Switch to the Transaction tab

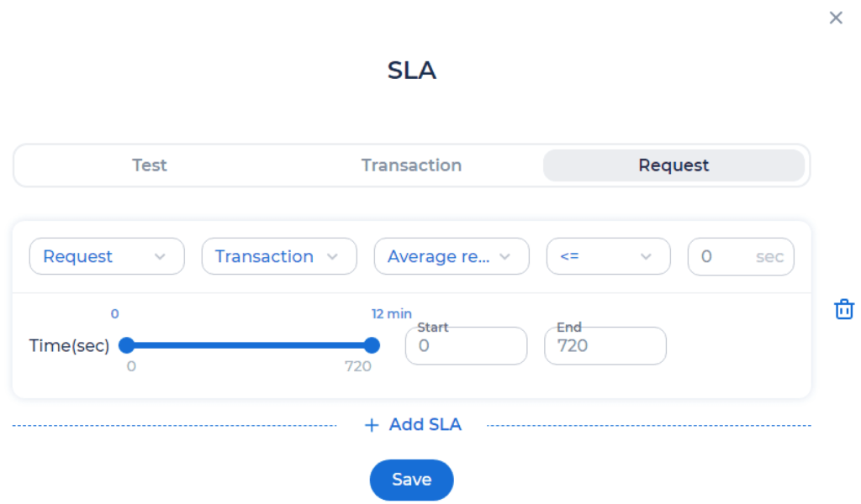click(x=411, y=165)
